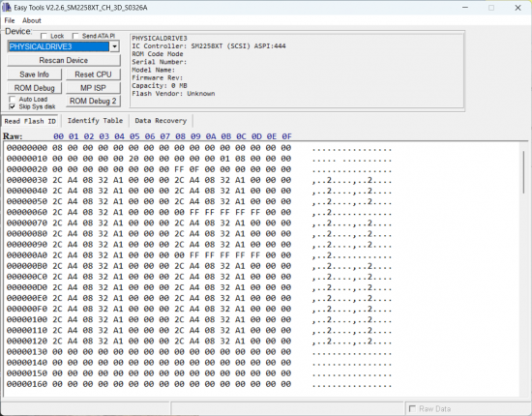Viewport: 532px width, 416px height.
Task: Switch to the Identify Table tab
Action: tap(95, 121)
